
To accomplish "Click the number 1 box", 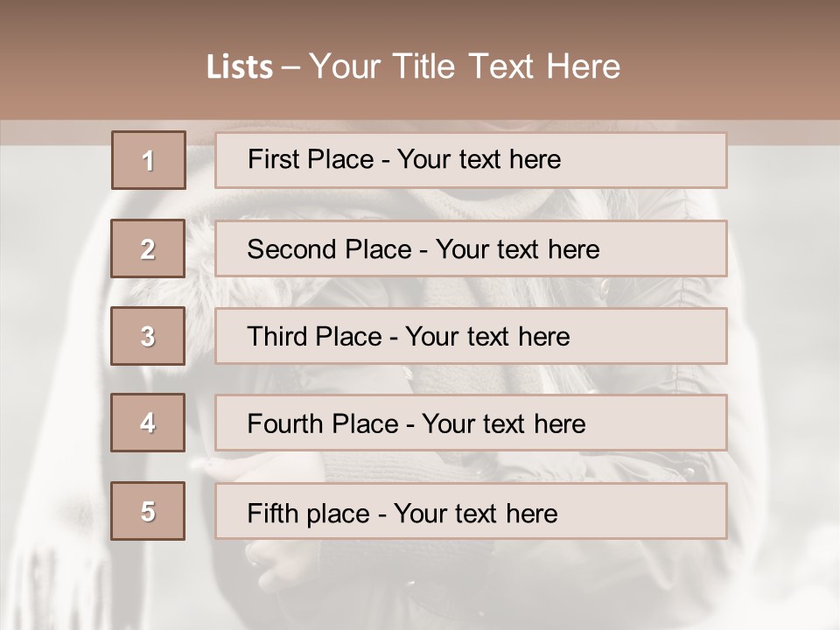I will click(x=148, y=160).
